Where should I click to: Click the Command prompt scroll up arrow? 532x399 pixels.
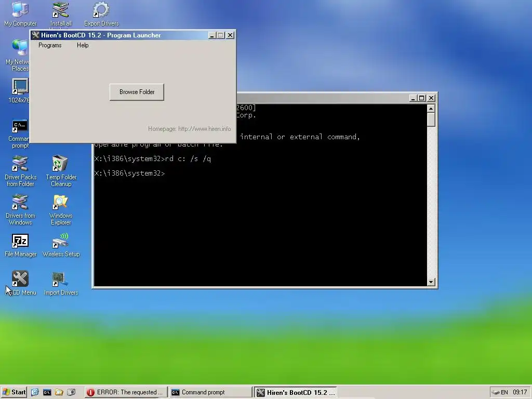[431, 108]
